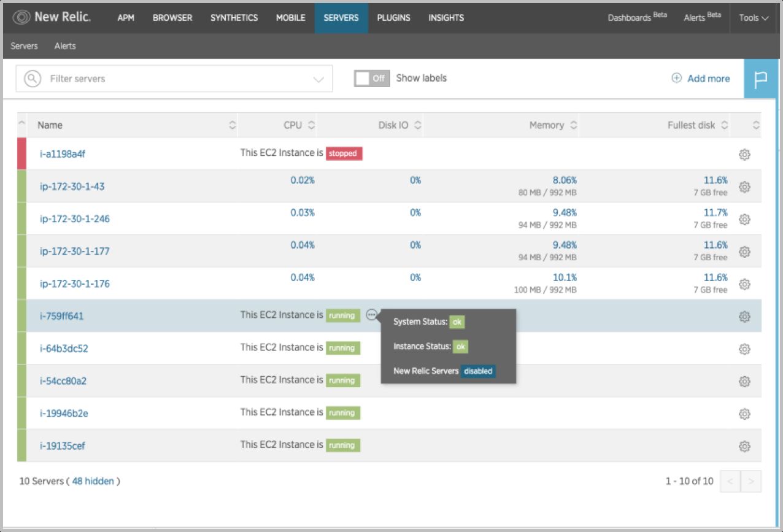Click the previous page arrow

[730, 481]
